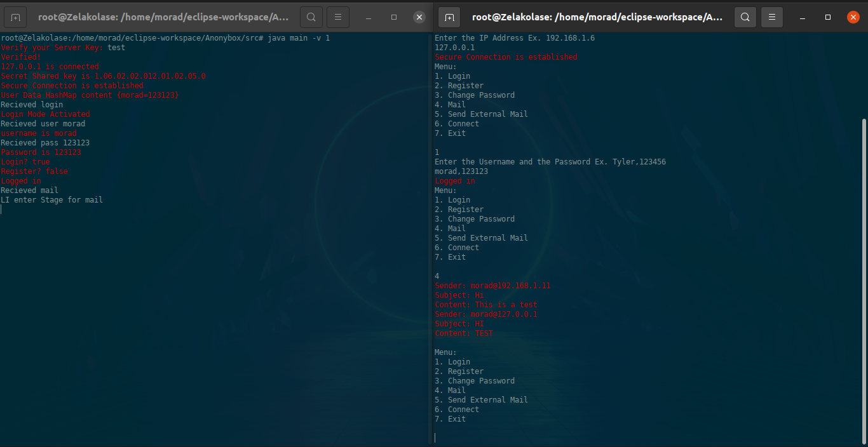
Task: Minimize the left terminal window
Action: pyautogui.click(x=368, y=17)
